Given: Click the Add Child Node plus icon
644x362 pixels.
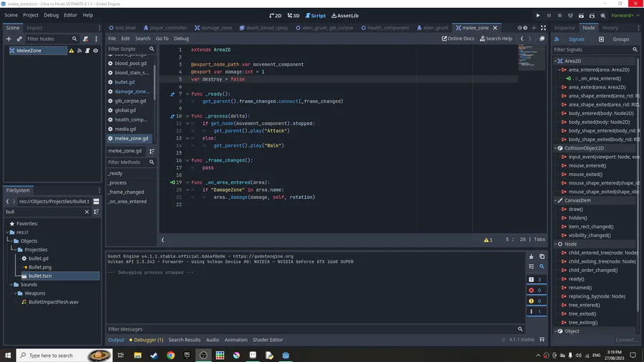Looking at the screenshot, I should 9,39.
